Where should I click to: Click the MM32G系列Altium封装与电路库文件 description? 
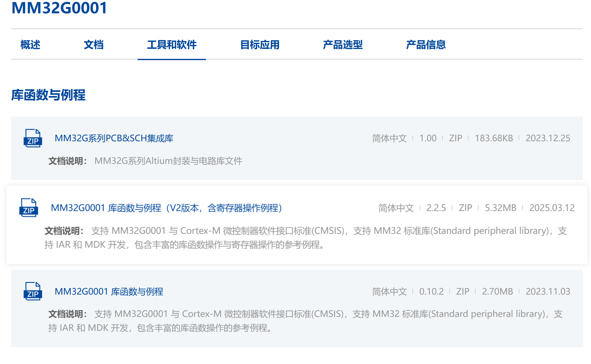point(168,161)
